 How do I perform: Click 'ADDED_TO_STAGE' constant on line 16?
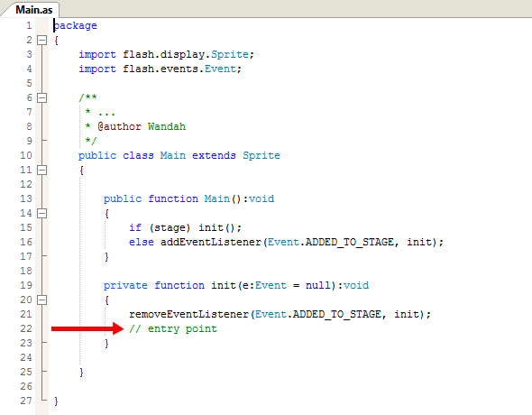point(350,242)
